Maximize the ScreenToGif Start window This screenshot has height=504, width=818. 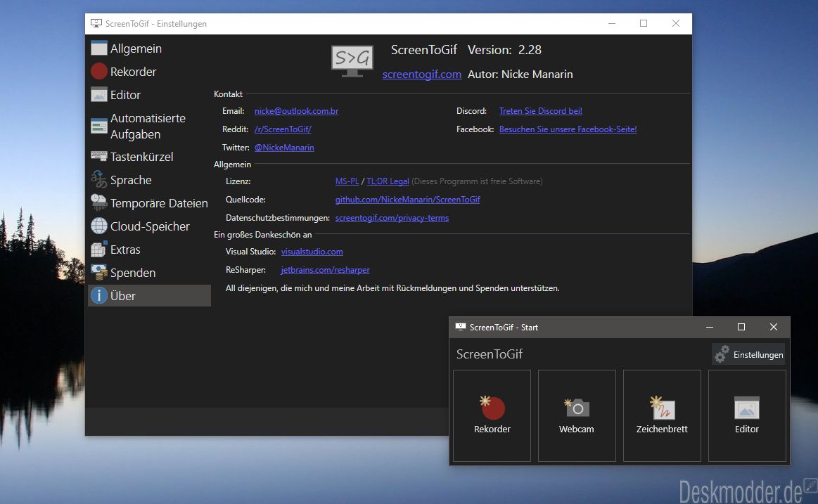click(741, 328)
